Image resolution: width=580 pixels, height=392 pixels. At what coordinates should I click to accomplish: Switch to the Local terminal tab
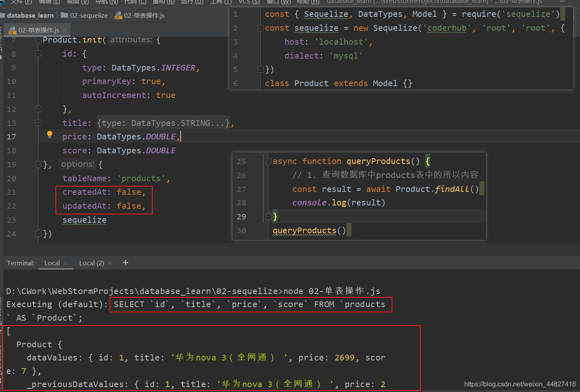pyautogui.click(x=52, y=263)
